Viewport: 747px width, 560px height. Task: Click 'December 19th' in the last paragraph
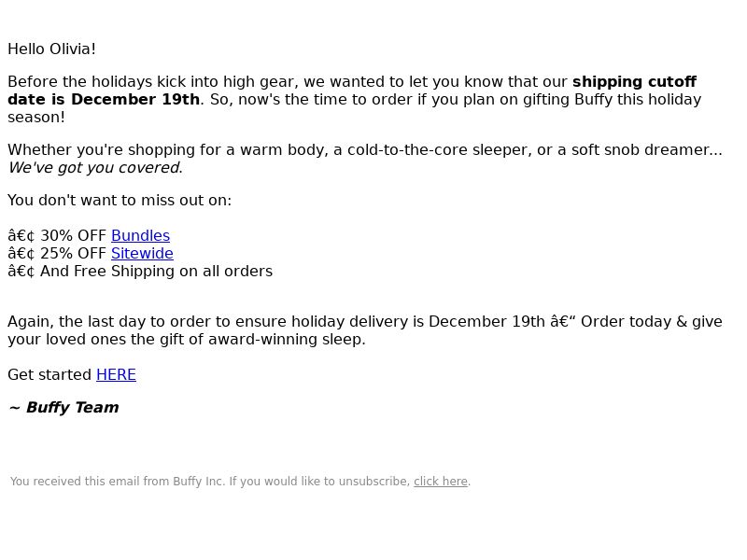[x=486, y=321]
